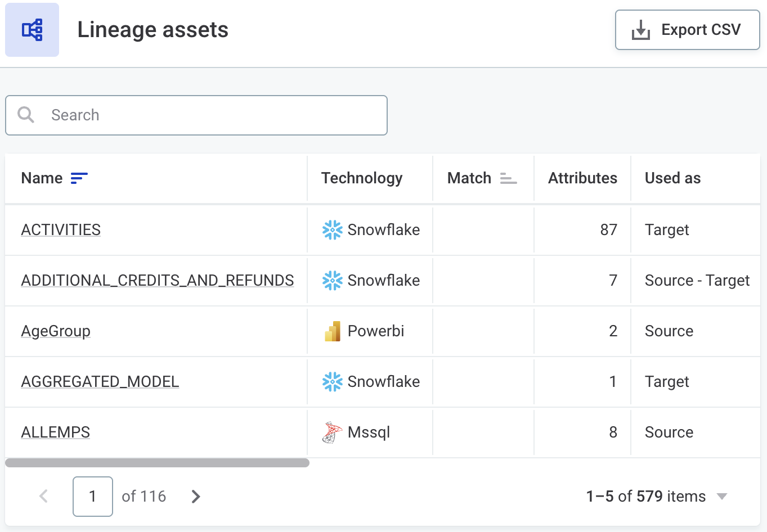The height and width of the screenshot is (532, 767).
Task: Open the ACTIVITIES asset link
Action: (x=60, y=229)
